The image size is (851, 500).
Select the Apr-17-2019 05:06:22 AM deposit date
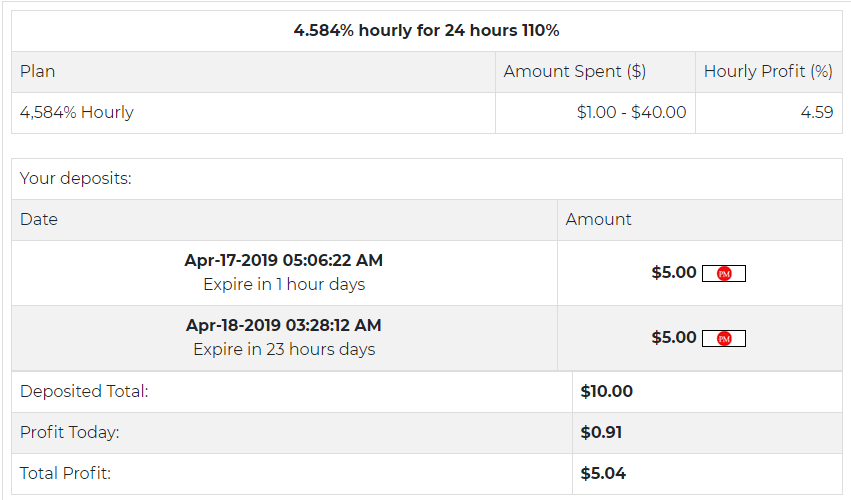(284, 261)
